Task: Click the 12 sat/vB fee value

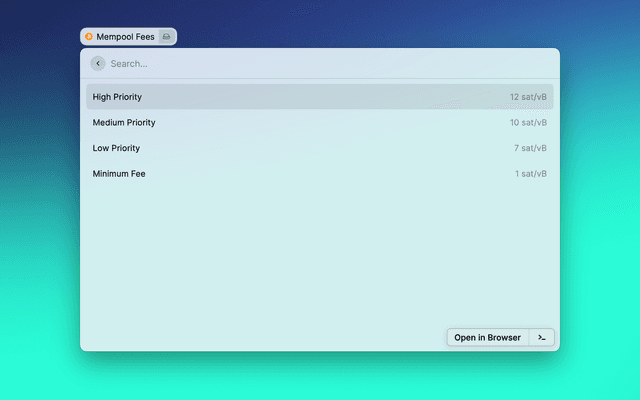Action: (x=528, y=97)
